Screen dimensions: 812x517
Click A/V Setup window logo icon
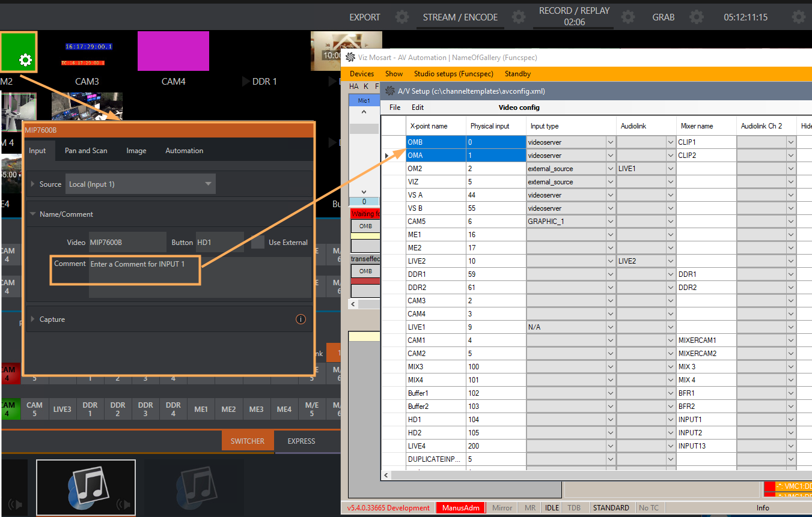tap(389, 91)
